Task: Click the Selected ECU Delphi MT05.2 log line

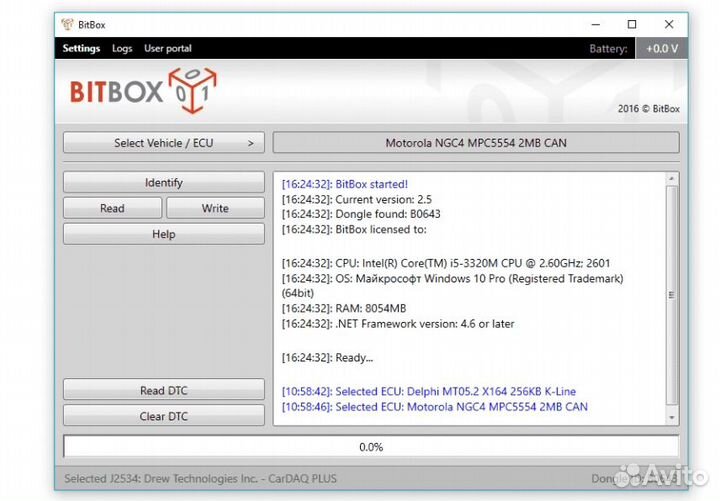Action: 428,392
